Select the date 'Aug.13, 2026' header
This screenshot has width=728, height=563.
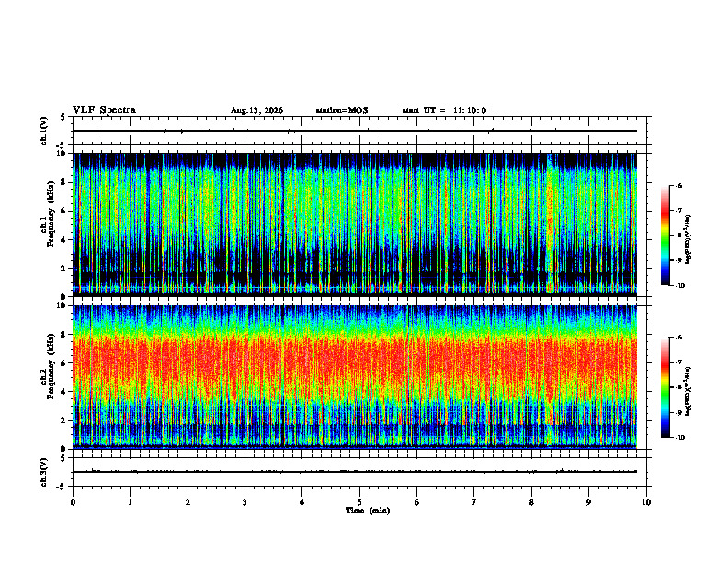click(256, 110)
